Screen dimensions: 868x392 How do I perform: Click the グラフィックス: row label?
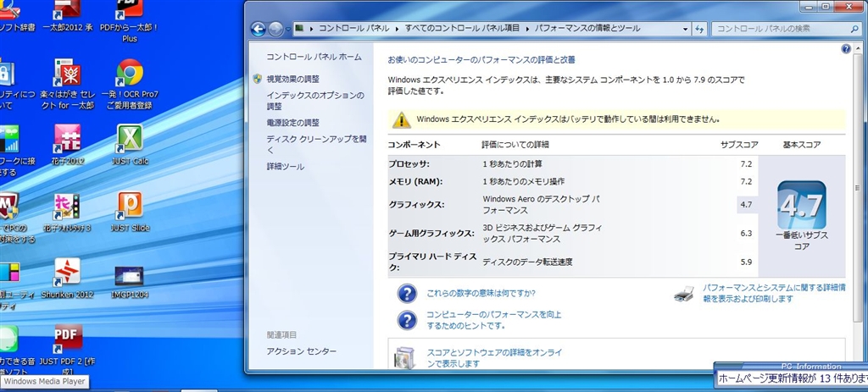(x=415, y=205)
